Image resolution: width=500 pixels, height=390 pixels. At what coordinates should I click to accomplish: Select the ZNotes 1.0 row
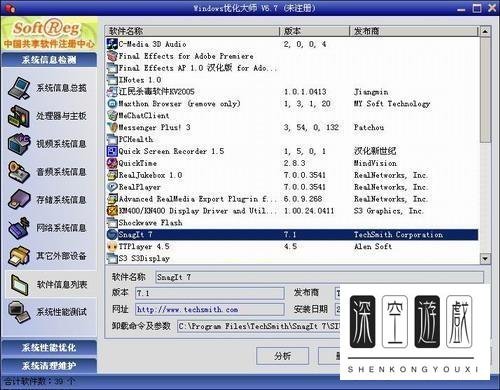tap(292, 80)
